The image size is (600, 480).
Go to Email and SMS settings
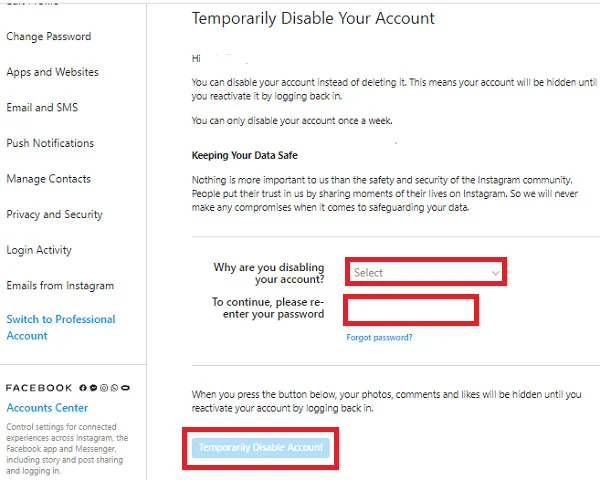click(x=42, y=108)
